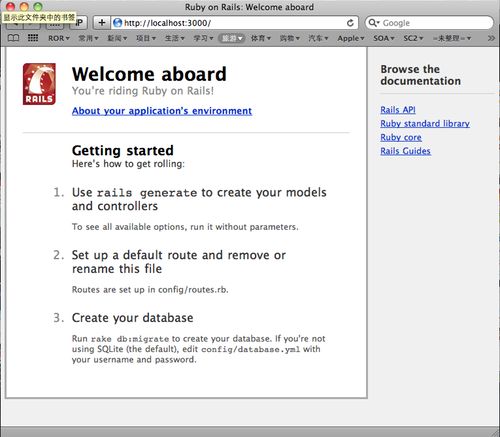Click the "Set up a default route" step
This screenshot has width=500, height=437.
179,262
